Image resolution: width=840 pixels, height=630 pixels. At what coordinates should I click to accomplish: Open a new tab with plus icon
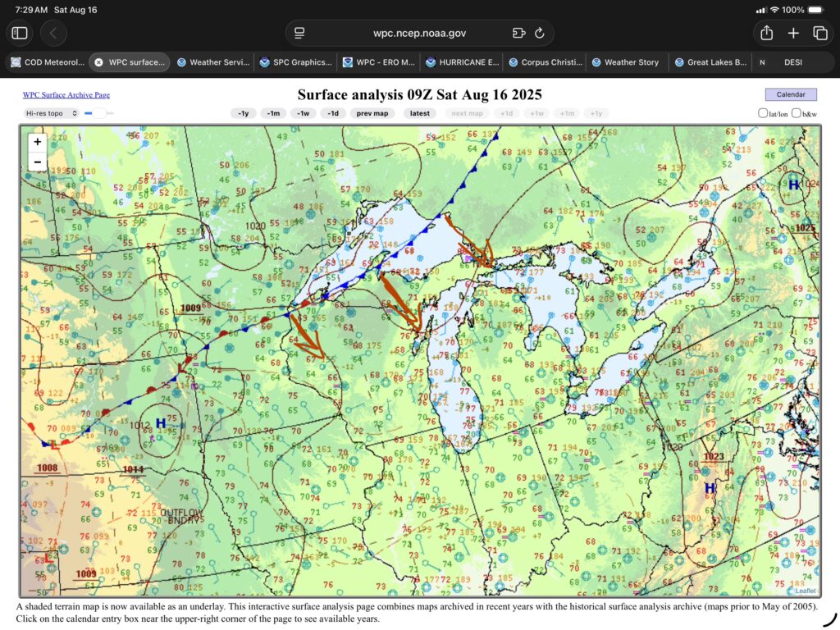pyautogui.click(x=793, y=33)
